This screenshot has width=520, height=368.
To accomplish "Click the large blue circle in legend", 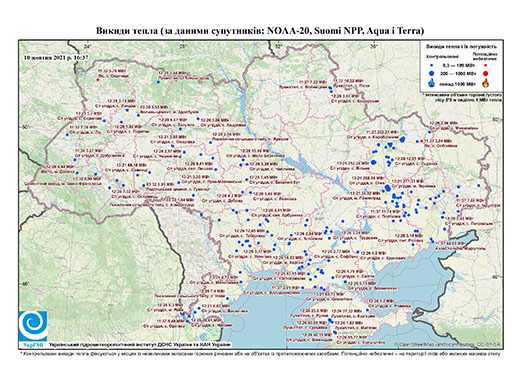I will click(432, 74).
